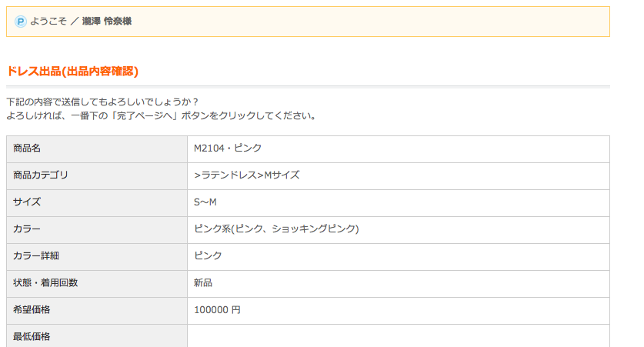Click the user name 瀧澤 怜奈様
The height and width of the screenshot is (347, 644).
pyautogui.click(x=107, y=21)
